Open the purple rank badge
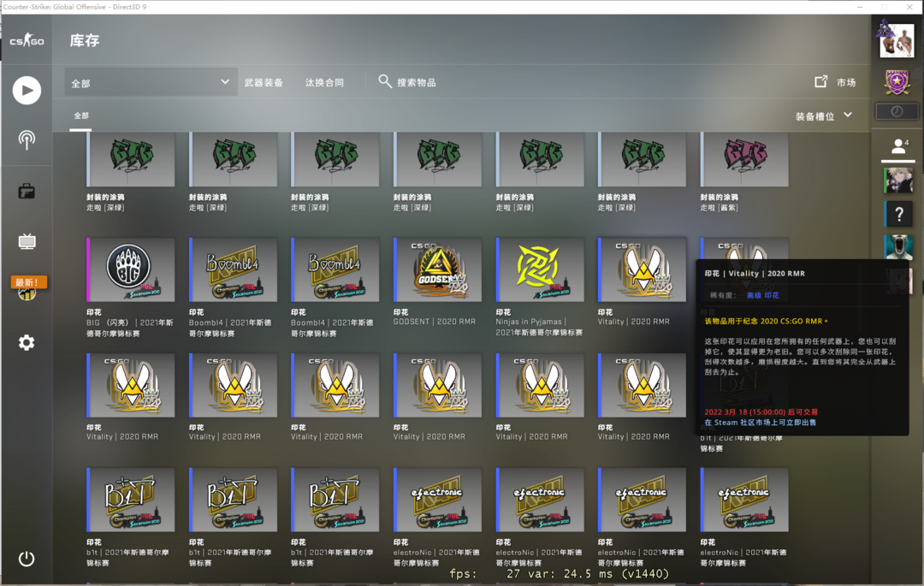Image resolution: width=924 pixels, height=586 pixels. 897,82
